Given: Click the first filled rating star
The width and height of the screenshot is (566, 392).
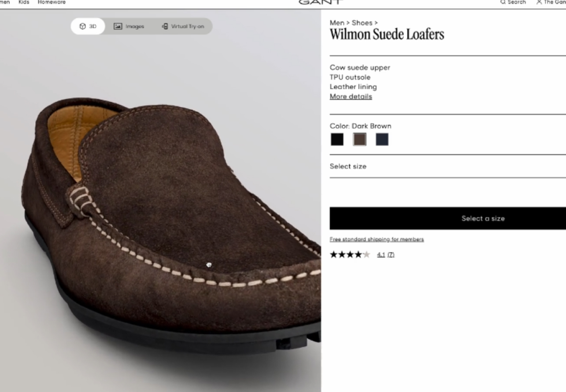Looking at the screenshot, I should [x=333, y=254].
